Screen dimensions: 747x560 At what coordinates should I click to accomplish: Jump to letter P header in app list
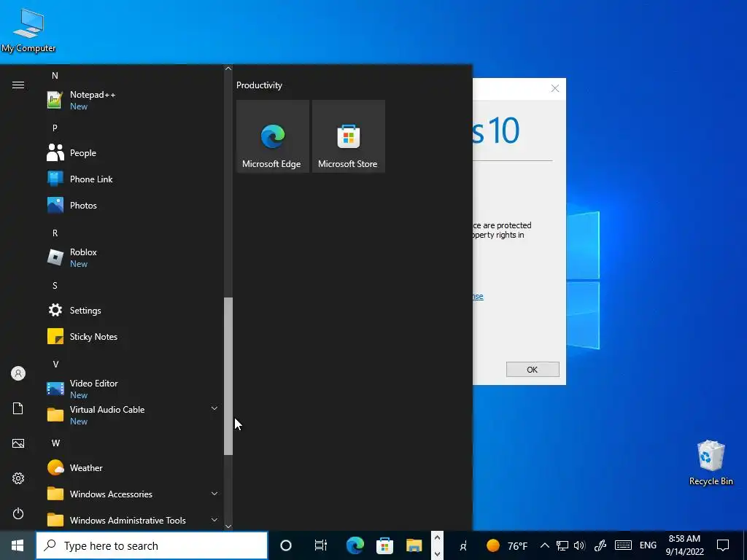(55, 128)
